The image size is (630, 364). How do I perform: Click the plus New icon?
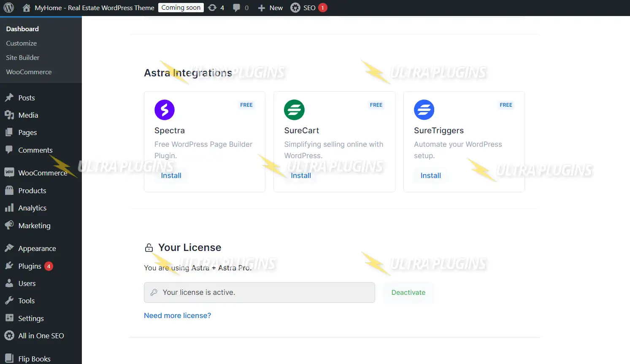pos(261,8)
